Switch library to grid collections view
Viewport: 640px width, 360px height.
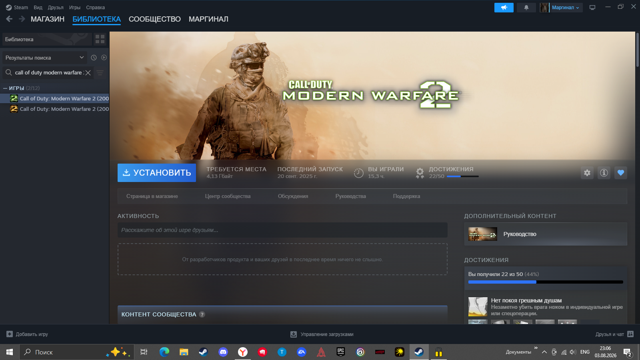(100, 39)
